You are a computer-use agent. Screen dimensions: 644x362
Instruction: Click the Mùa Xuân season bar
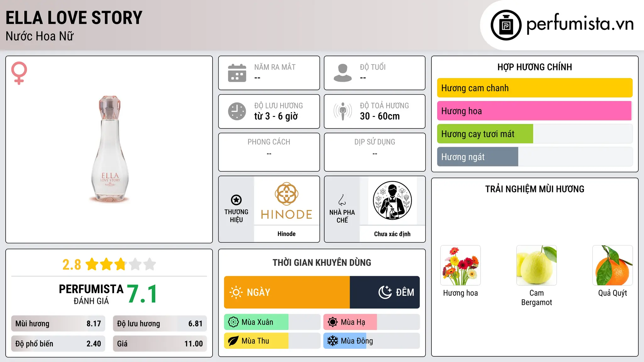[x=272, y=322]
